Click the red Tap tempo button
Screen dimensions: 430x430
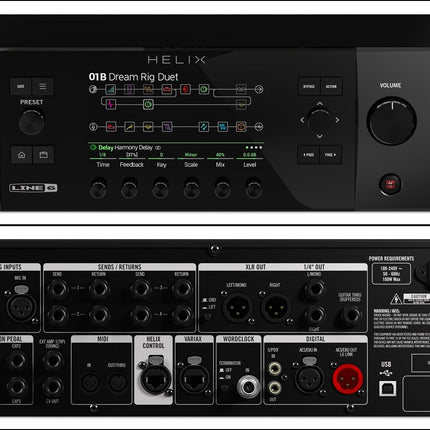point(390,184)
